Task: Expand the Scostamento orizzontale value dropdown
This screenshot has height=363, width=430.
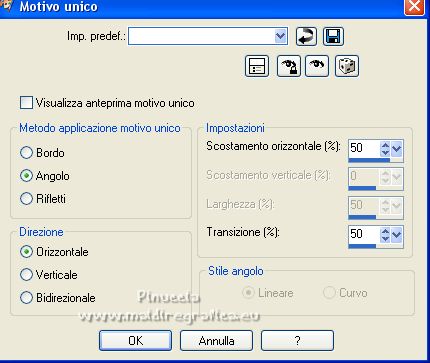Action: [397, 149]
